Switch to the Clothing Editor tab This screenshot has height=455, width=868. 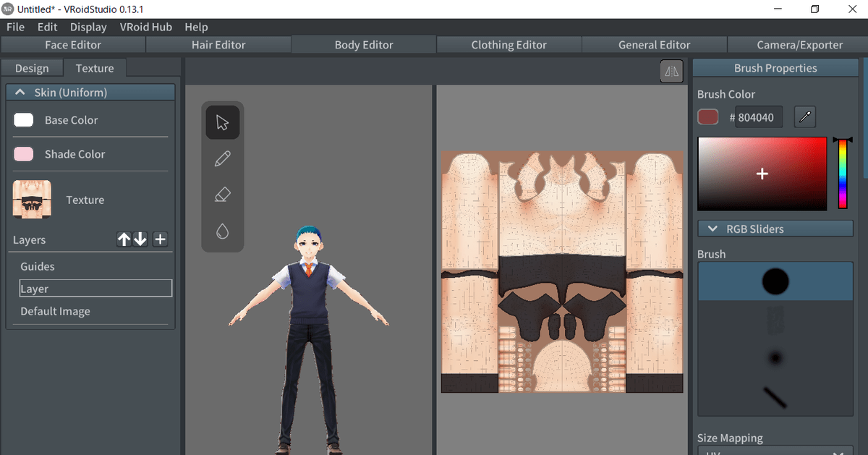(509, 45)
